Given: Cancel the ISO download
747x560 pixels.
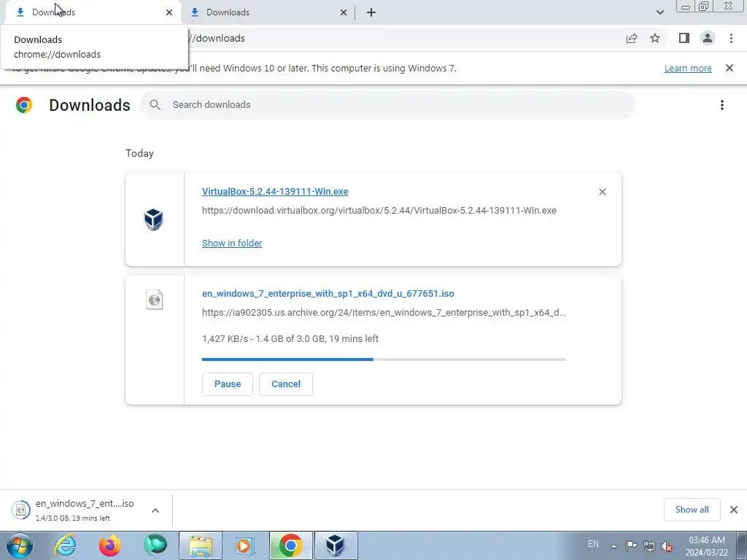Looking at the screenshot, I should coord(286,384).
